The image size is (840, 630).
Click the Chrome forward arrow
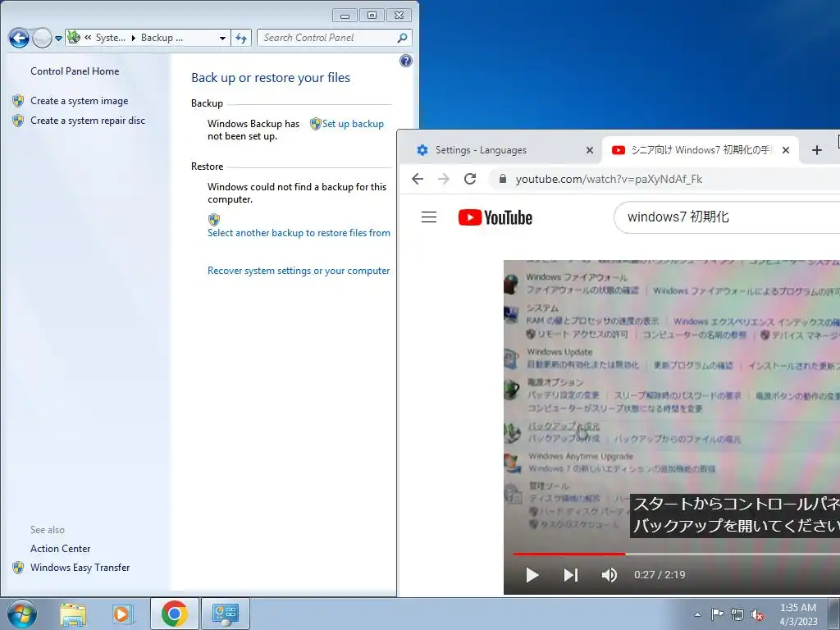pyautogui.click(x=444, y=179)
